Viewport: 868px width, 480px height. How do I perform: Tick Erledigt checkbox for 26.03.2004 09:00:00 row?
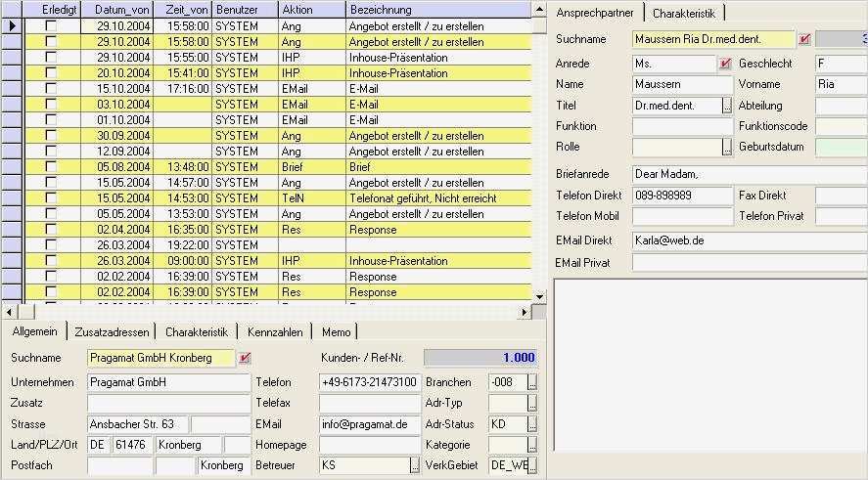[x=51, y=260]
